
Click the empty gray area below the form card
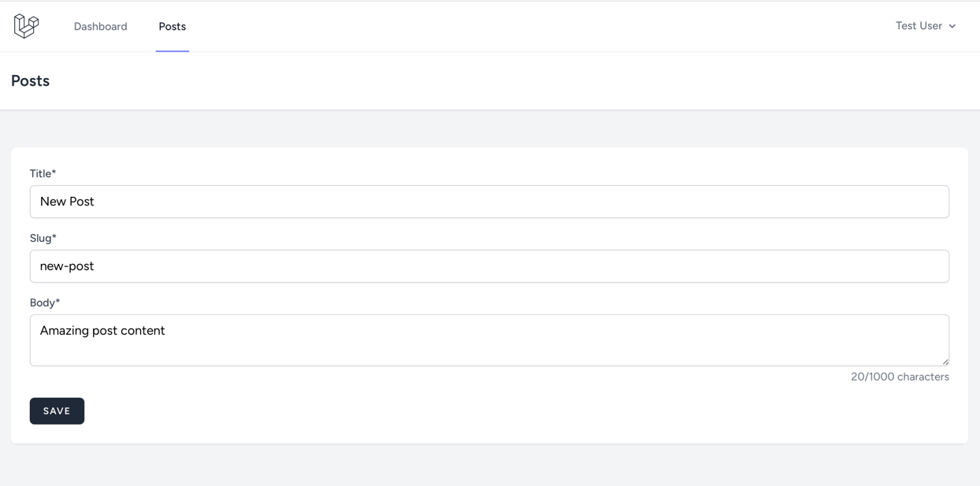(x=488, y=466)
